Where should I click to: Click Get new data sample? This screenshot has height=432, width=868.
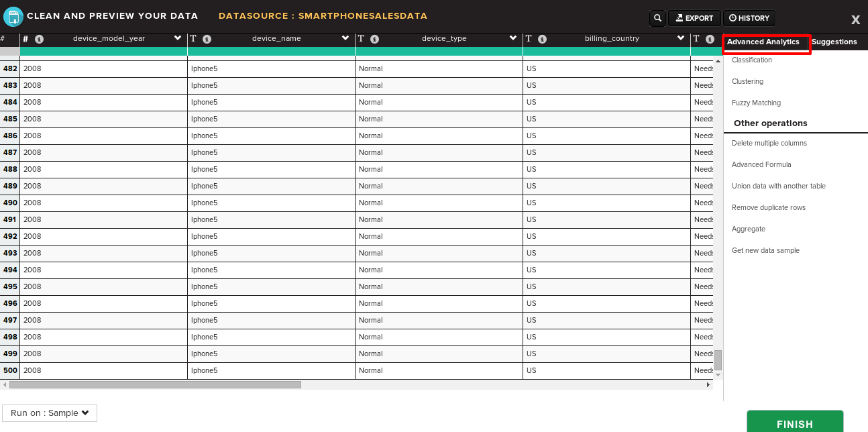click(x=765, y=250)
